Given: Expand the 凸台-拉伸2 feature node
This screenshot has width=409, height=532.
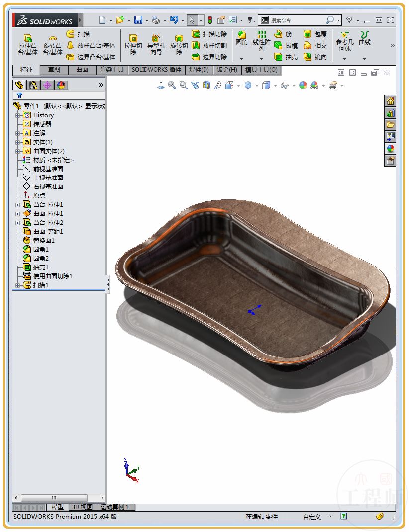Looking at the screenshot, I should pos(17,223).
